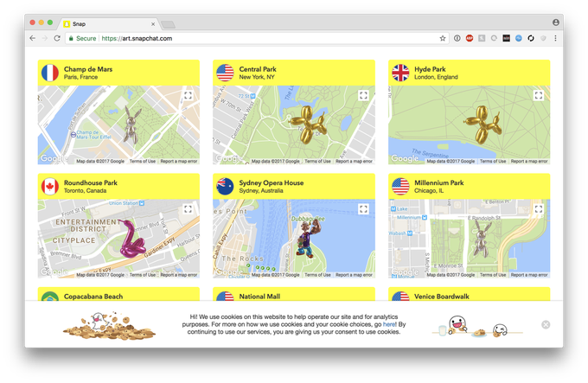
Task: Click the 'Sydney Opera House' heading
Action: click(x=272, y=182)
